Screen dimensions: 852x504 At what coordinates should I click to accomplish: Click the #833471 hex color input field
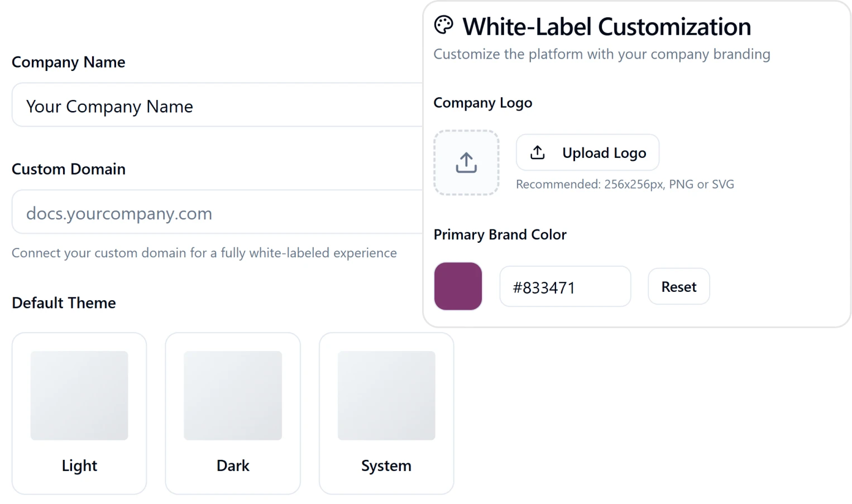pyautogui.click(x=564, y=286)
